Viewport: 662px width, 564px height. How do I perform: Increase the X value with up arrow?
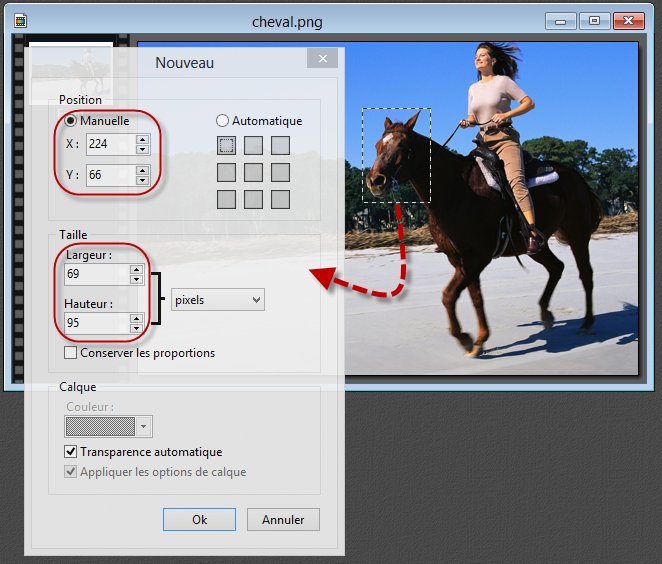click(143, 140)
